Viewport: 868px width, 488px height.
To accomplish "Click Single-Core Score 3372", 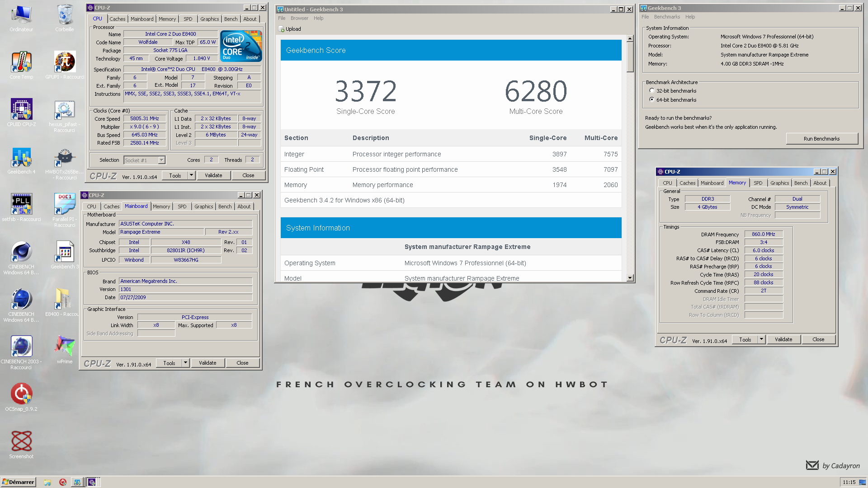I will coord(365,91).
